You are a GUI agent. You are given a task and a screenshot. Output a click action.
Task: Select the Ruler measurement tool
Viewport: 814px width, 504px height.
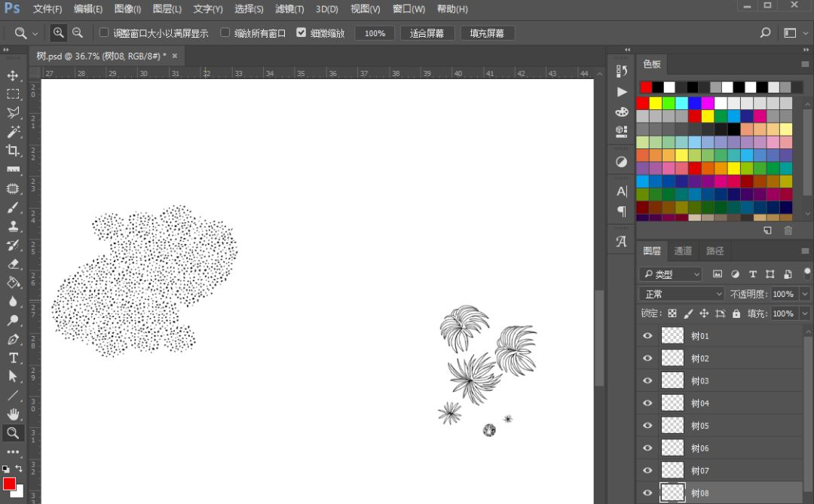tap(13, 170)
